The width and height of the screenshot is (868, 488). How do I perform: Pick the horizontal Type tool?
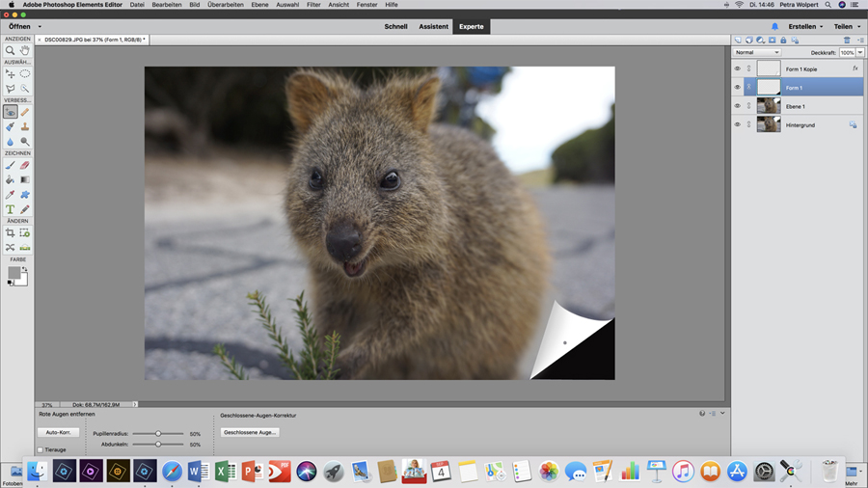tap(10, 209)
